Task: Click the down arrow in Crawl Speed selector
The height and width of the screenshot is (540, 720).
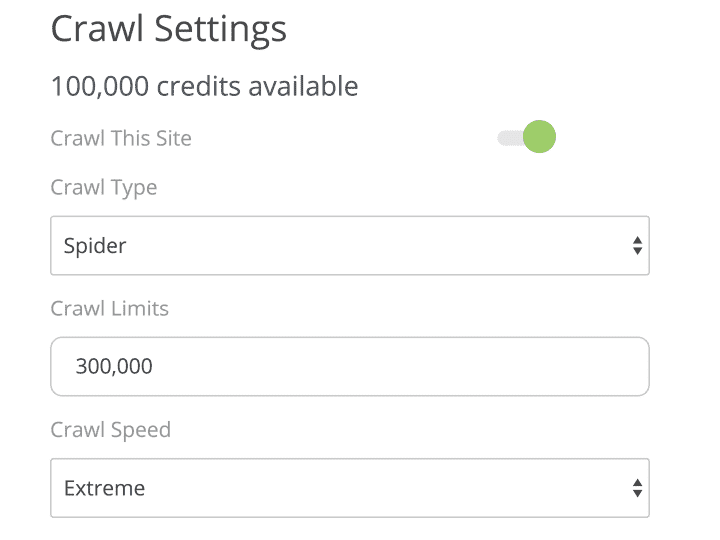Action: pos(637,494)
